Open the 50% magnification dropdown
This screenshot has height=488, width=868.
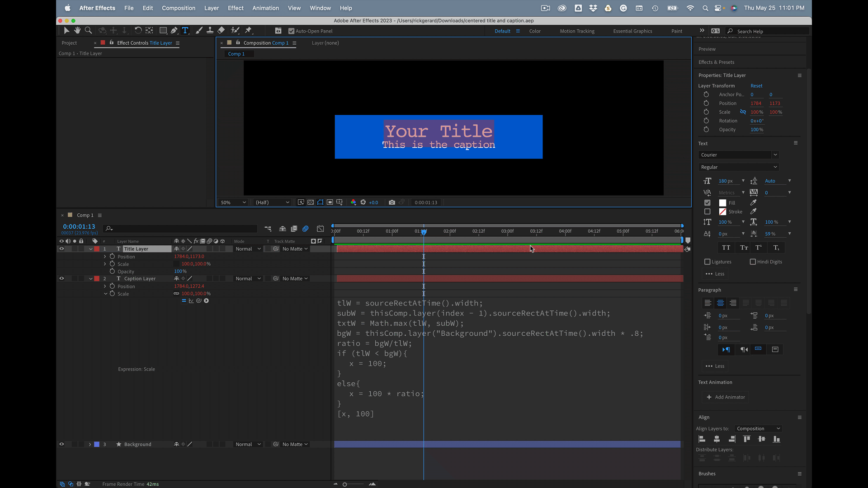click(x=233, y=202)
